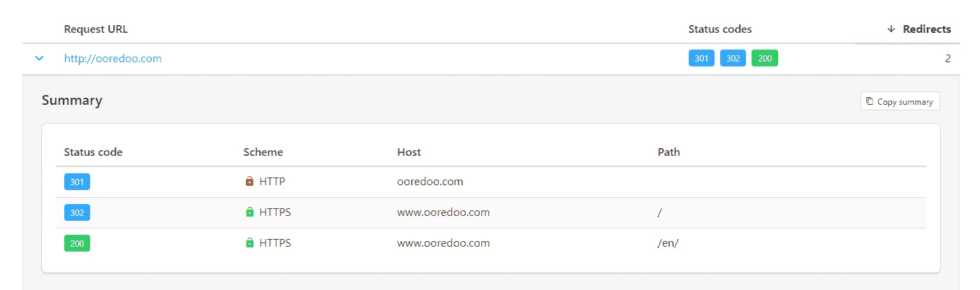Image resolution: width=980 pixels, height=290 pixels.
Task: Sort by the Redirects column header
Action: tap(919, 29)
